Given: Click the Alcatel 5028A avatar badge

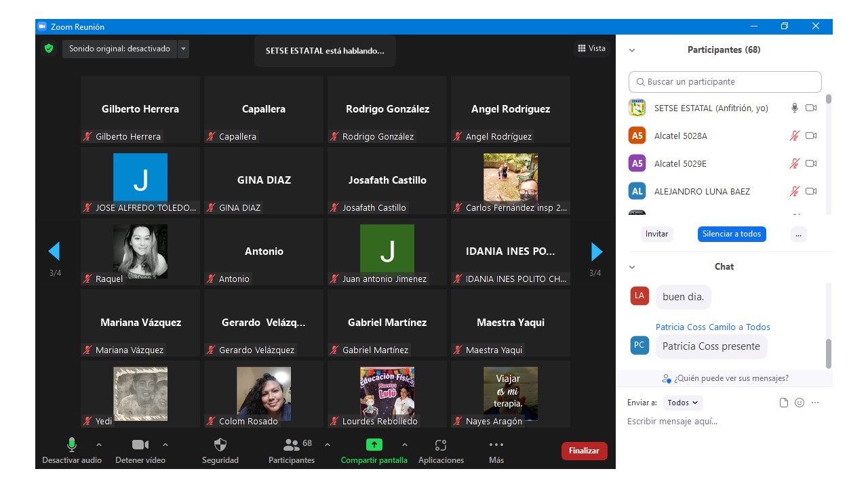Looking at the screenshot, I should tap(637, 136).
